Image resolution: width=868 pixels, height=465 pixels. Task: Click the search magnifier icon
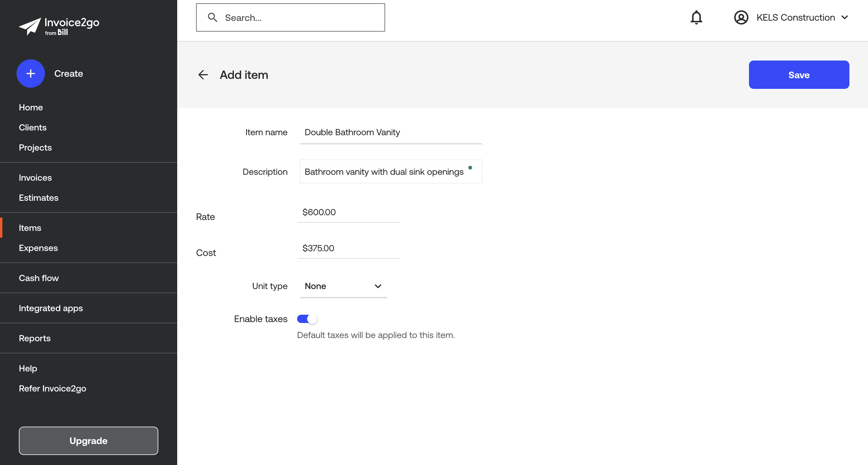(x=212, y=17)
